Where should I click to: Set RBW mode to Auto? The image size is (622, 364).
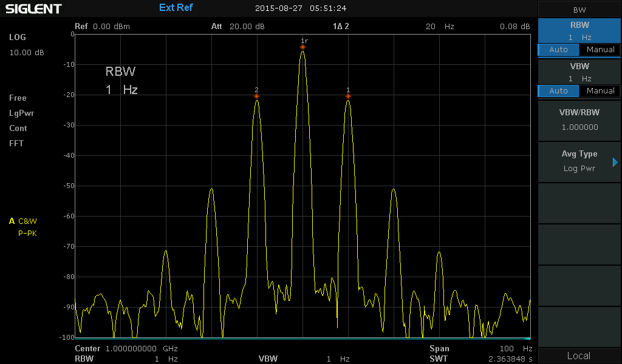[x=558, y=50]
